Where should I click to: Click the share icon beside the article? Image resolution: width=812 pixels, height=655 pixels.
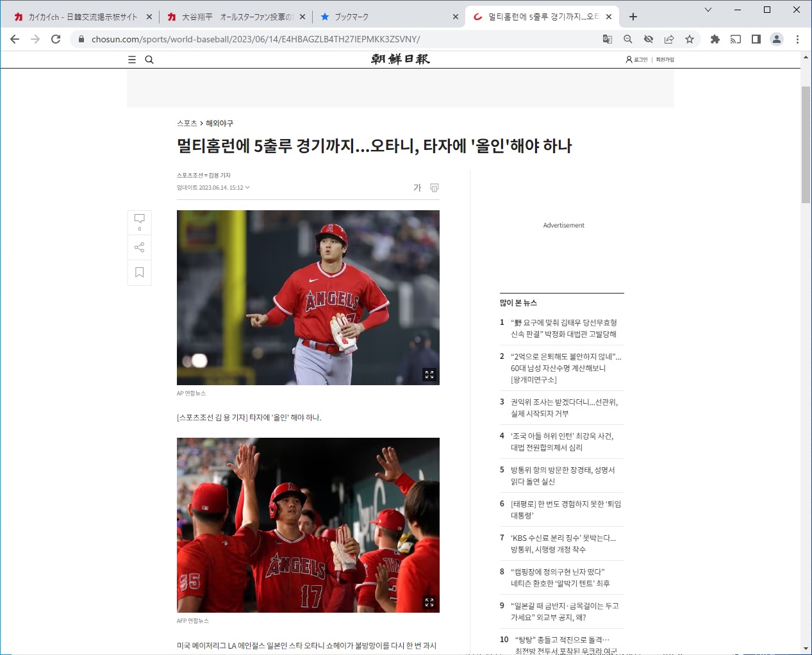[139, 247]
